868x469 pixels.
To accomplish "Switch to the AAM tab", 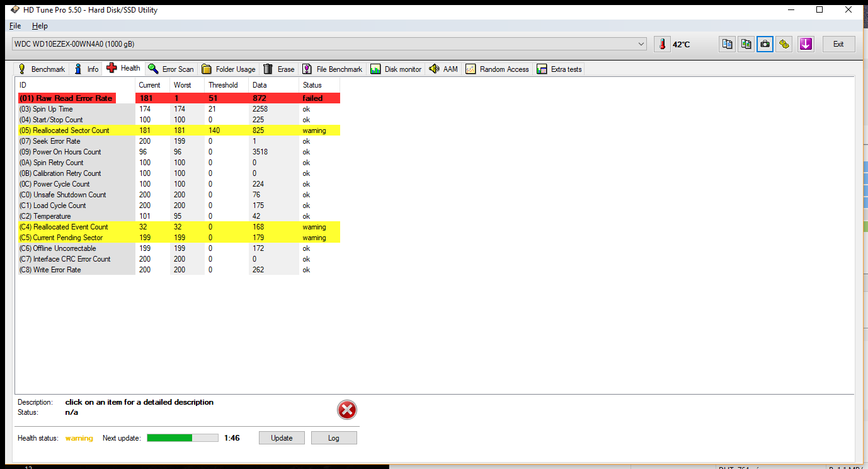I will coord(444,69).
